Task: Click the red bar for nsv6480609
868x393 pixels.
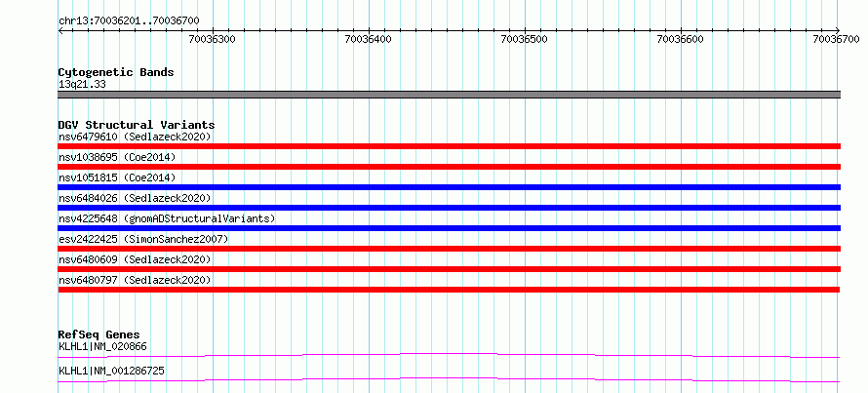Action: pos(449,269)
